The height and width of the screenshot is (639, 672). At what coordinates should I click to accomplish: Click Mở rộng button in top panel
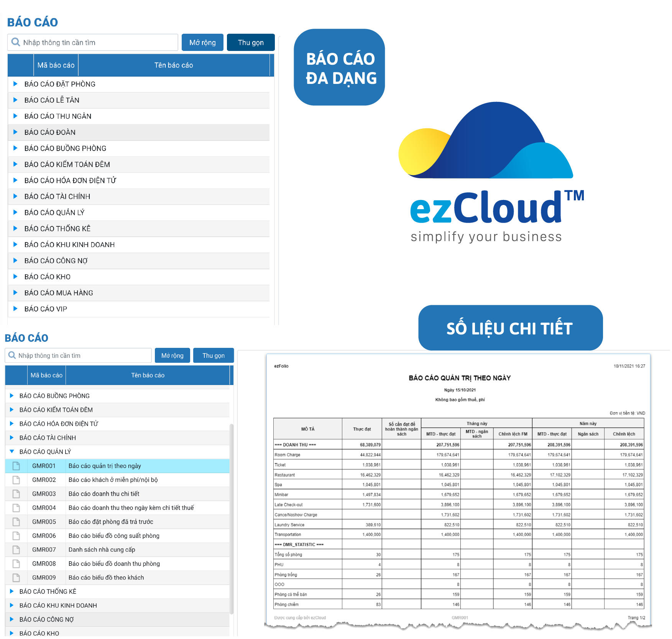pyautogui.click(x=202, y=42)
